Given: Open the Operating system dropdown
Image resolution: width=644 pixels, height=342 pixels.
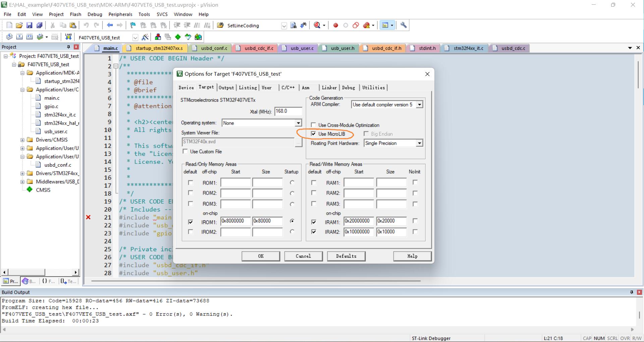Looking at the screenshot, I should coord(298,123).
